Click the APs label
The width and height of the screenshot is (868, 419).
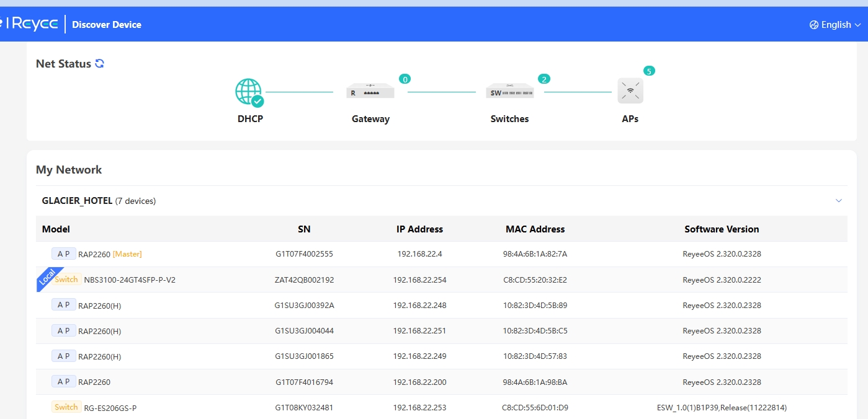[630, 119]
